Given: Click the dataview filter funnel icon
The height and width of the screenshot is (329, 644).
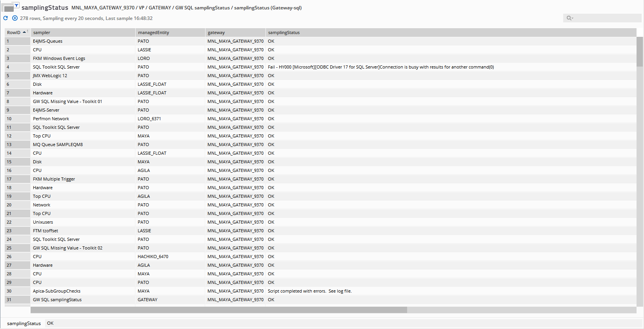Looking at the screenshot, I should pyautogui.click(x=17, y=5).
